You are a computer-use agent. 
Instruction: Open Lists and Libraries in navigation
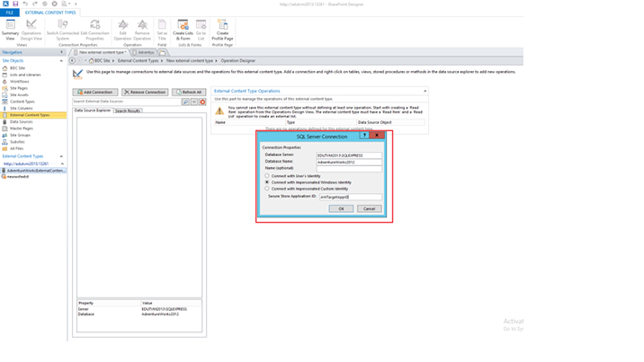[25, 75]
